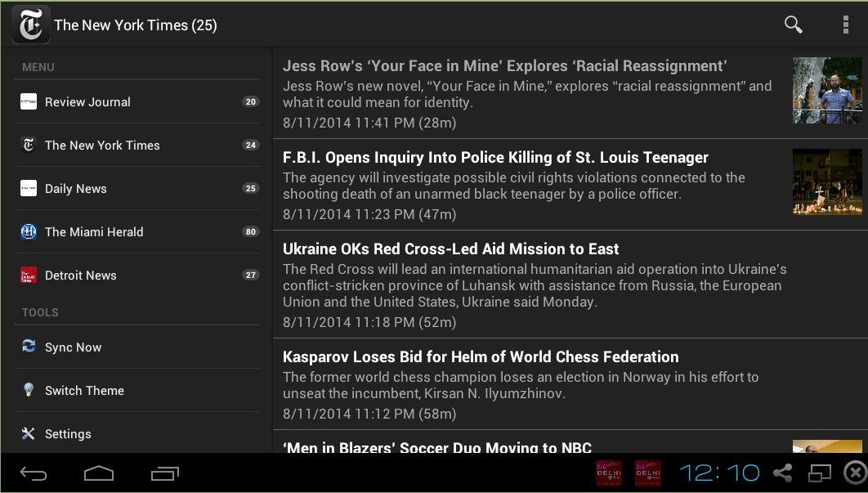Tap the window resize icon in system bar

820,473
